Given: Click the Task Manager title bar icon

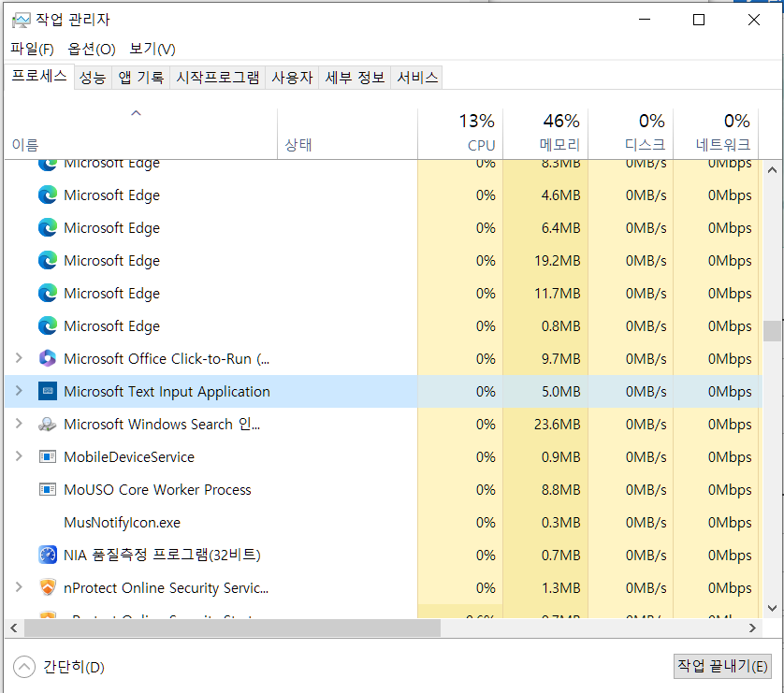Looking at the screenshot, I should tap(21, 20).
